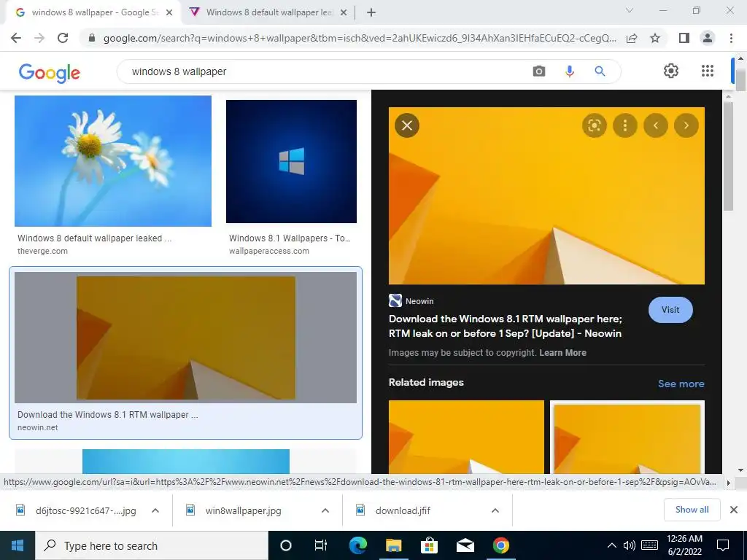Open the second related image with white border
Screen dimensions: 747x560
[627, 437]
